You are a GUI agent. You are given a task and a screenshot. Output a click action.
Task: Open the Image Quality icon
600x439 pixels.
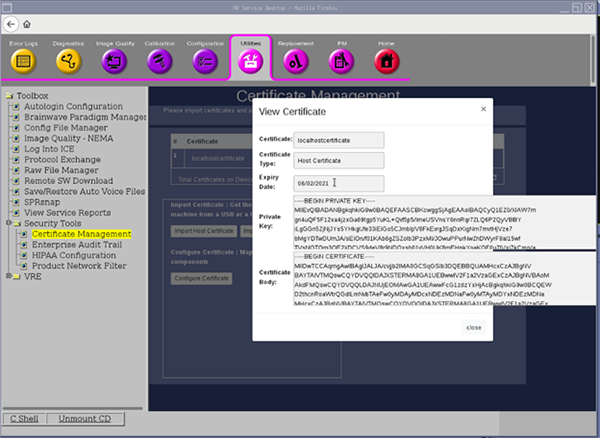(x=113, y=62)
